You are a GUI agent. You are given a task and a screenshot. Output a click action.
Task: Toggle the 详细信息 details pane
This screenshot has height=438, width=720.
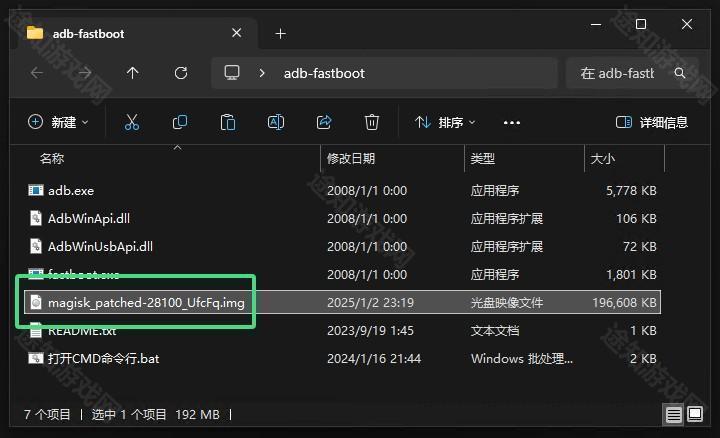[x=652, y=123]
